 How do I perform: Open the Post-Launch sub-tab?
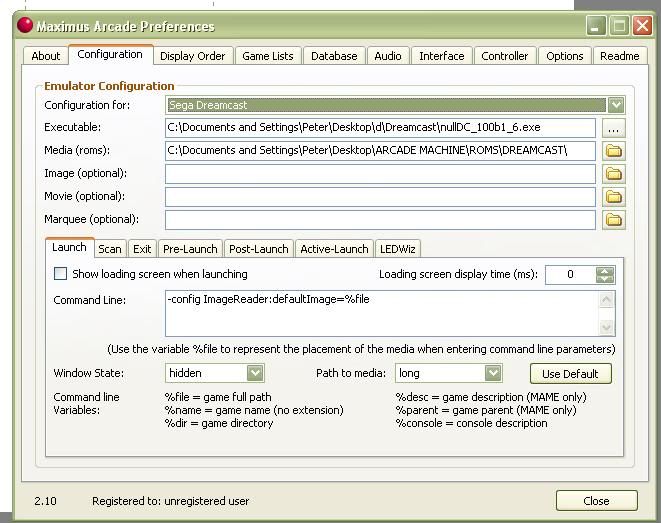(259, 249)
